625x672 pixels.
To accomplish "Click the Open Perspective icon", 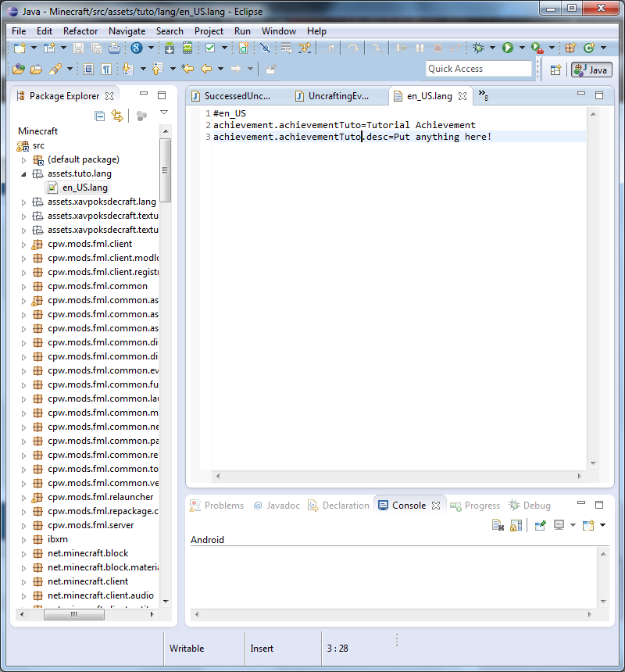I will coord(555,70).
